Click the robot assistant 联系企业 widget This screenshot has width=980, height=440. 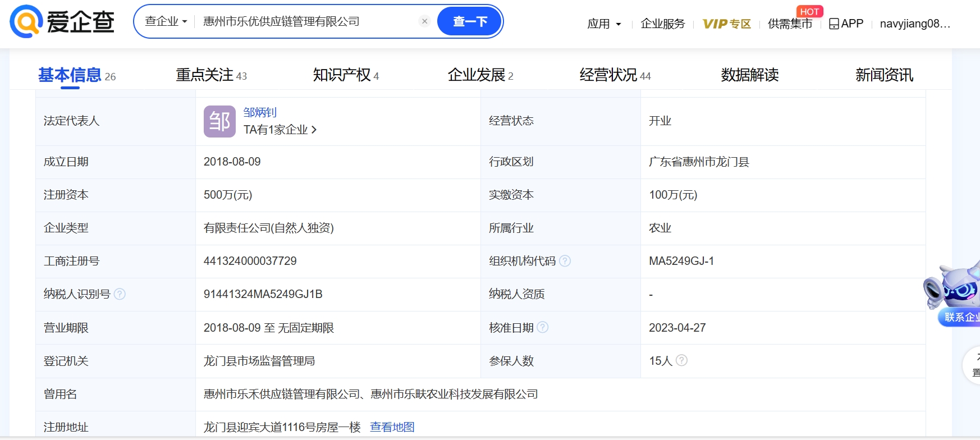click(954, 295)
